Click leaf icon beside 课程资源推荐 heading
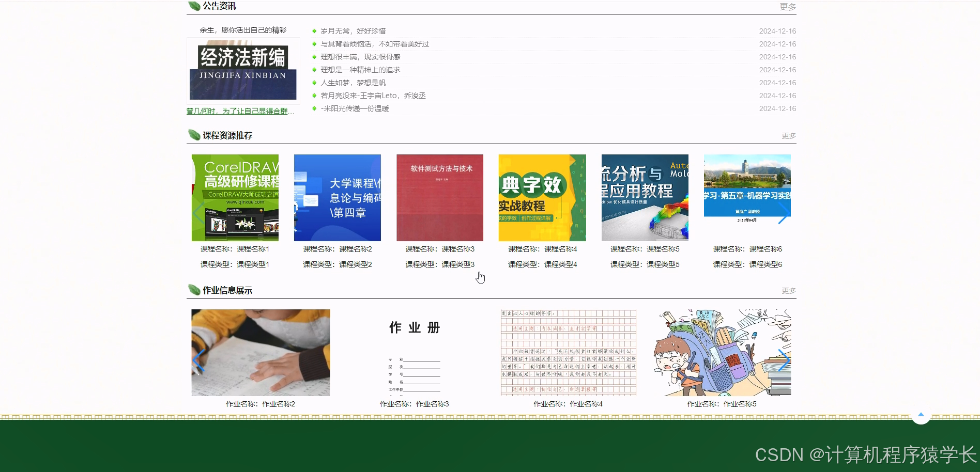Image resolution: width=980 pixels, height=472 pixels. (193, 135)
